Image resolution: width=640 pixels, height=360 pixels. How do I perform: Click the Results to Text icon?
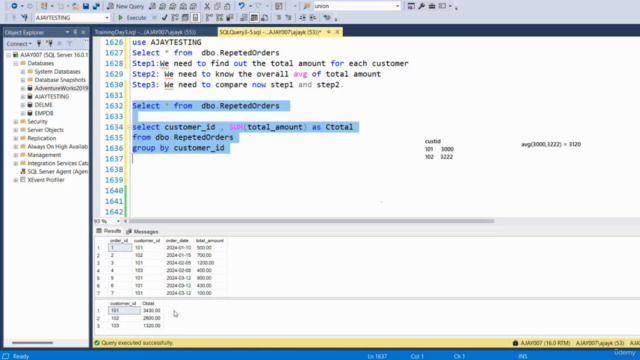coord(244,18)
